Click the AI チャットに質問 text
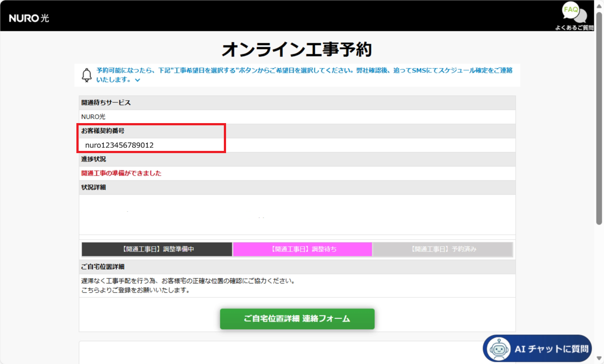The image size is (604, 364). pos(551,349)
